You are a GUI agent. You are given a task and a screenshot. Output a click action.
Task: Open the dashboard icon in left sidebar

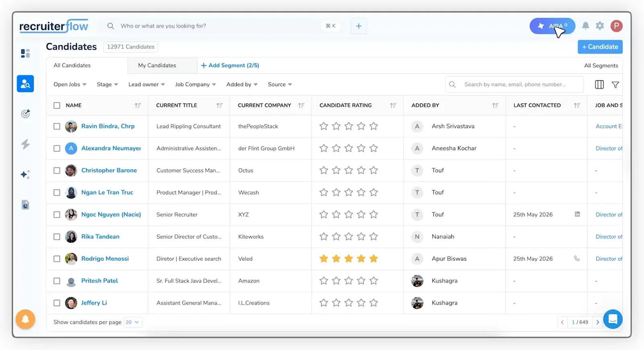point(25,54)
